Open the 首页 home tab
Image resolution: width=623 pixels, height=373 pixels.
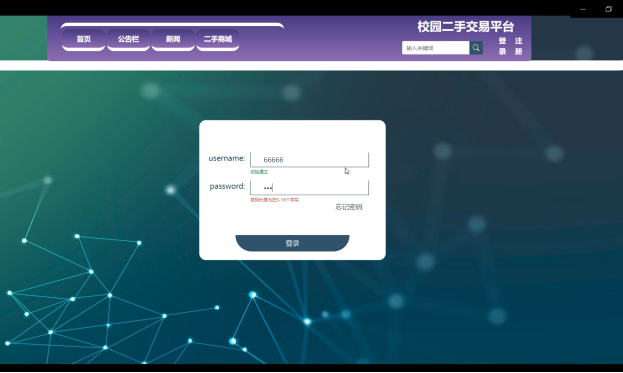tap(83, 39)
